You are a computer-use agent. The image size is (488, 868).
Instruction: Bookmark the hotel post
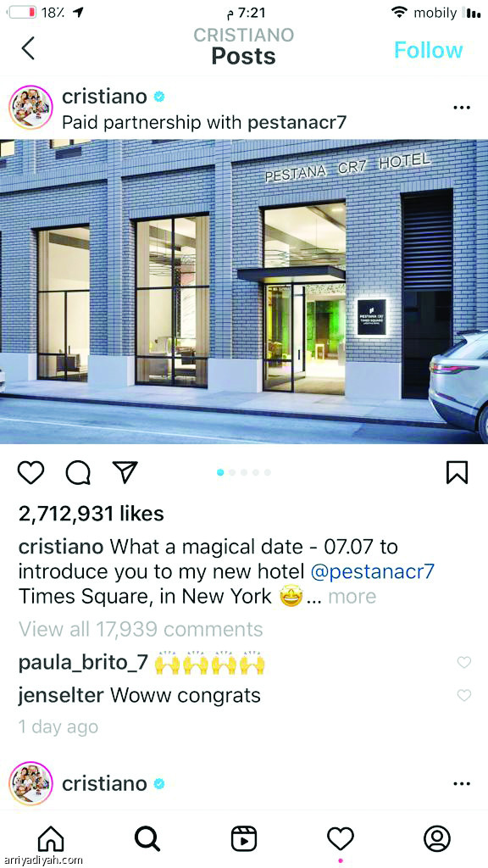(457, 473)
